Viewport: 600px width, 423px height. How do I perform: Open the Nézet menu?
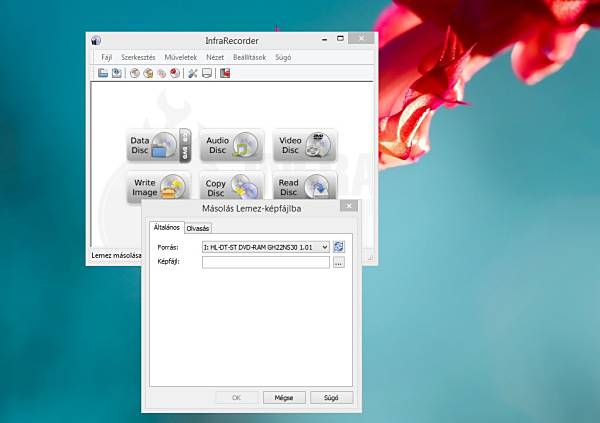click(215, 57)
